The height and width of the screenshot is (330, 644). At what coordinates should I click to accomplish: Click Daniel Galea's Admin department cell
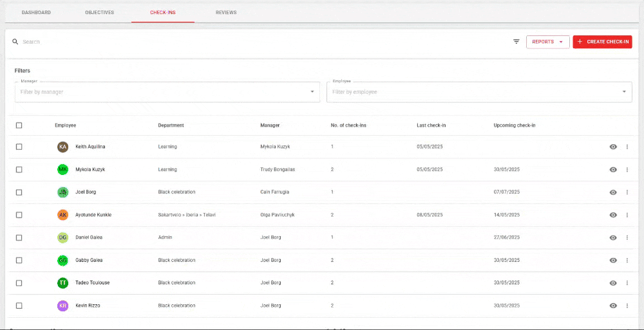click(165, 237)
